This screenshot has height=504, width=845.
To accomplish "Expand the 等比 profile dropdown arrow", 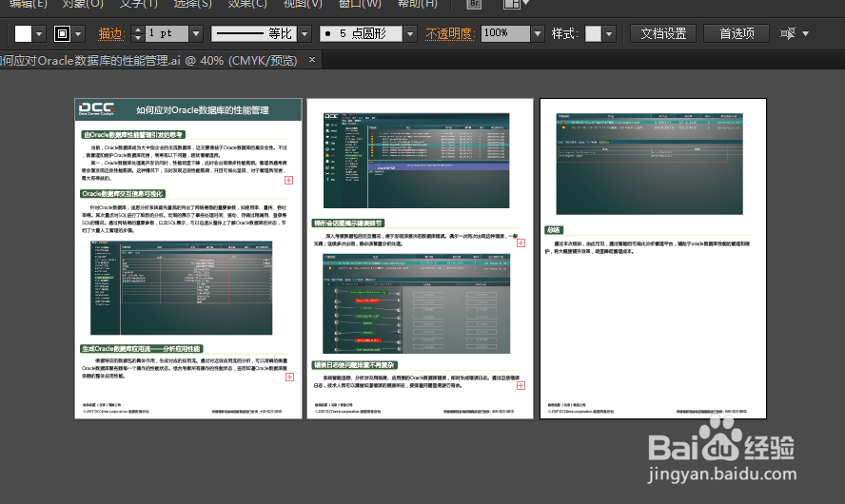I will (x=305, y=33).
